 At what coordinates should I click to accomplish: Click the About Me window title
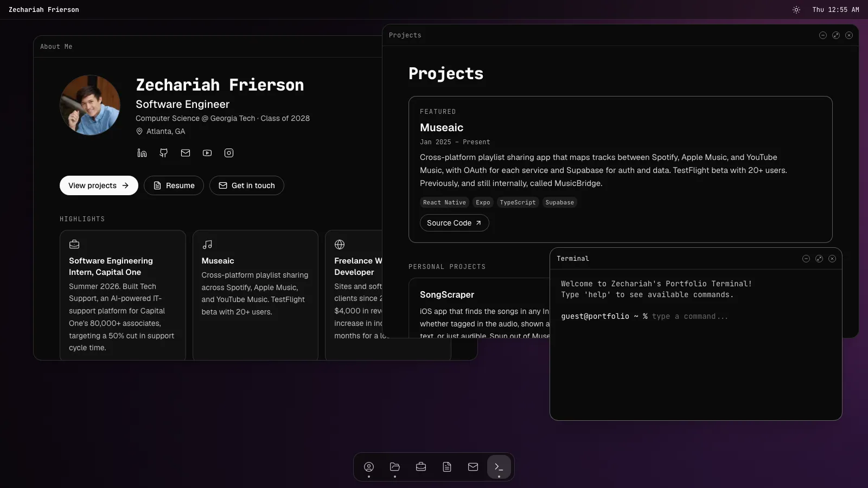click(56, 47)
